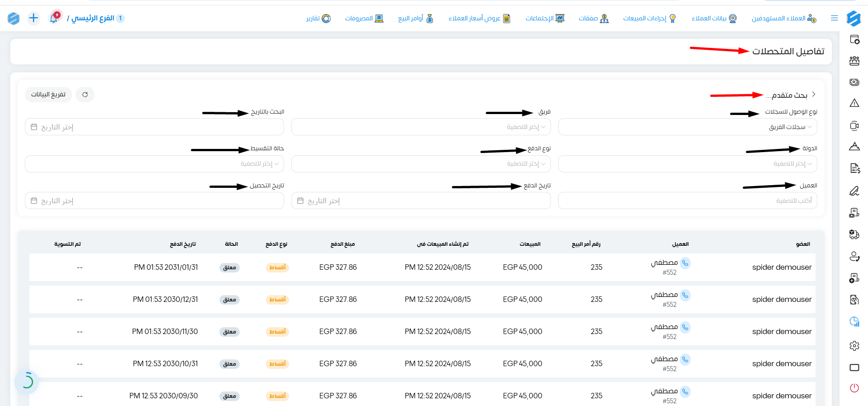The image size is (868, 406).
Task: Open the البحث بالتاريخ date picker
Action: (x=154, y=127)
